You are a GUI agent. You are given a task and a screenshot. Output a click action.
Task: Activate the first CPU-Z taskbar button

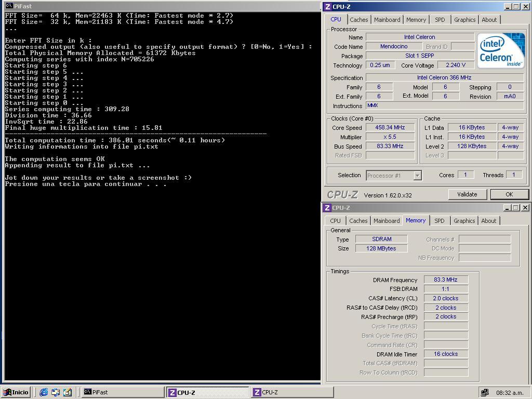pos(208,392)
